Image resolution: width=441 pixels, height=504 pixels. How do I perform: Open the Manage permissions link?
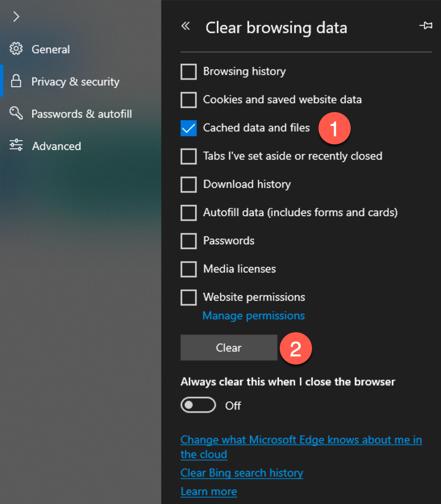pyautogui.click(x=254, y=316)
